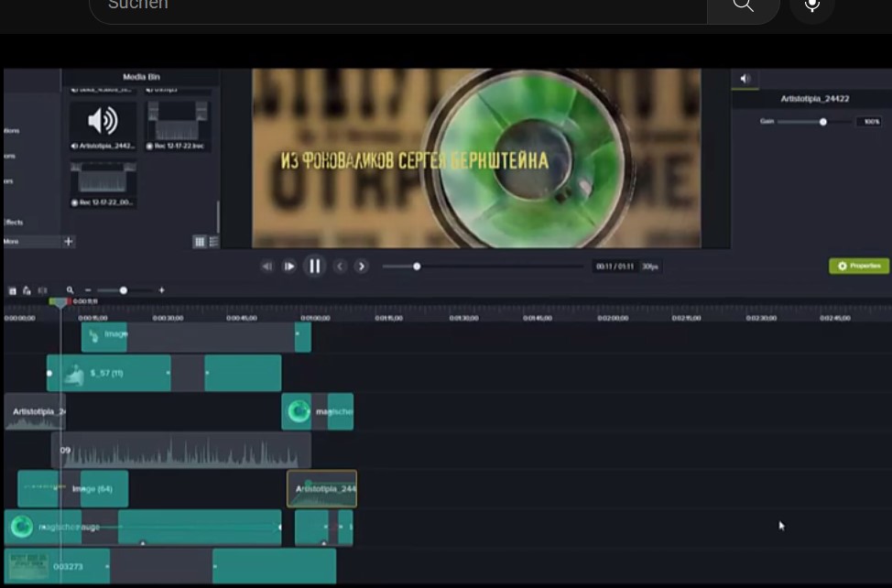Image resolution: width=892 pixels, height=588 pixels.
Task: Click the Gain slider handle
Action: pyautogui.click(x=823, y=122)
